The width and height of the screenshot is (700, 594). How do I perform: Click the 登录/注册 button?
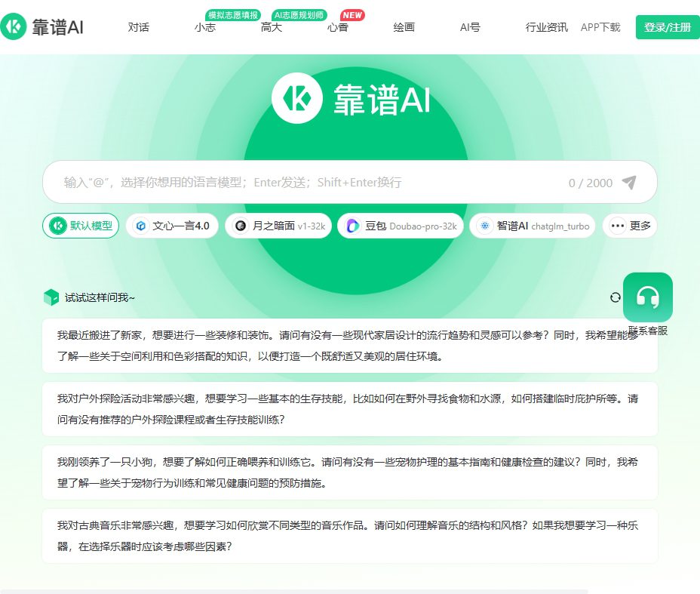pos(667,27)
